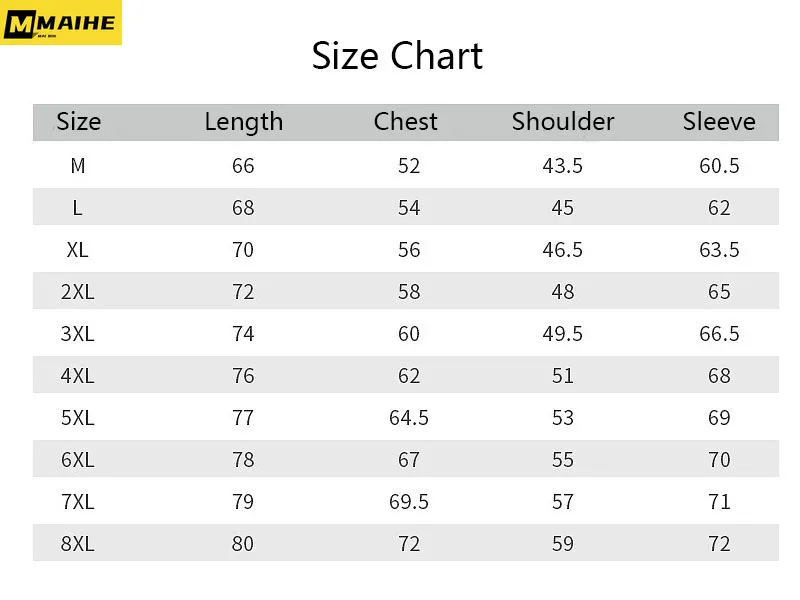Screen dimensions: 800x600
Task: Select the 8XL size row label
Action: (78, 544)
